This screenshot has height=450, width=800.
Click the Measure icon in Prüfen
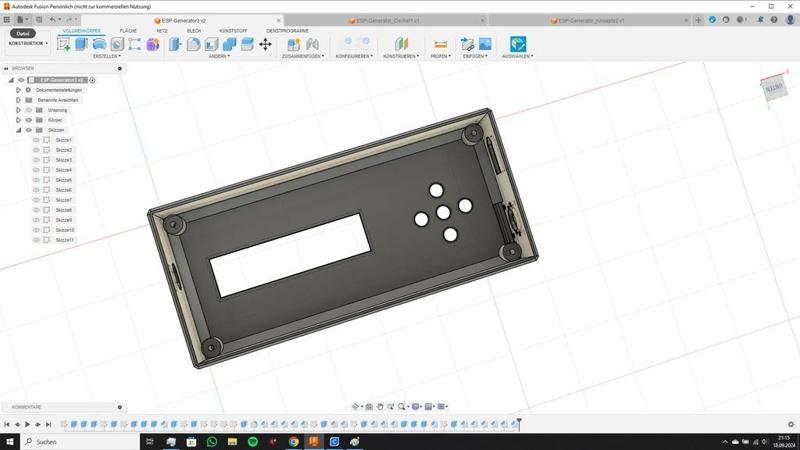coord(440,44)
